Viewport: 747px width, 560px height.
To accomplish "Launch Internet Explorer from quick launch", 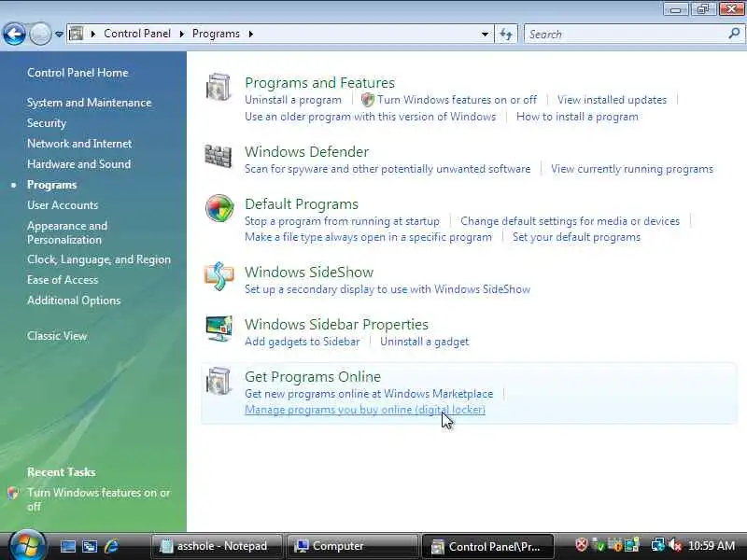I will [x=111, y=546].
